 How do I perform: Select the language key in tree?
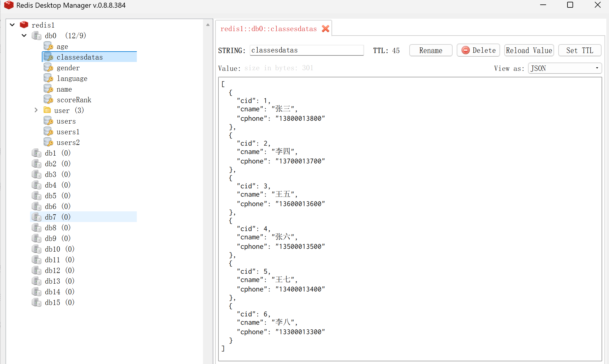point(72,79)
